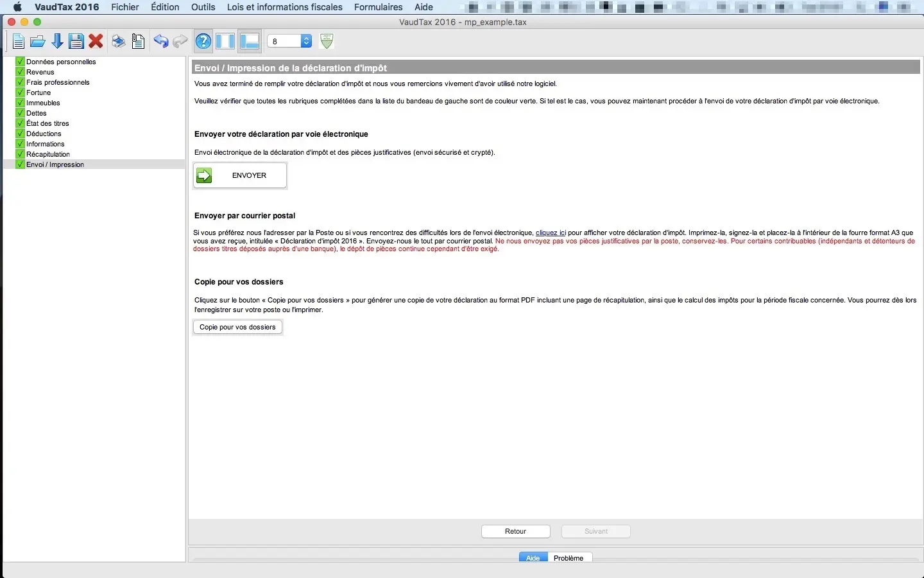Save with the floppy disk icon

coord(76,42)
